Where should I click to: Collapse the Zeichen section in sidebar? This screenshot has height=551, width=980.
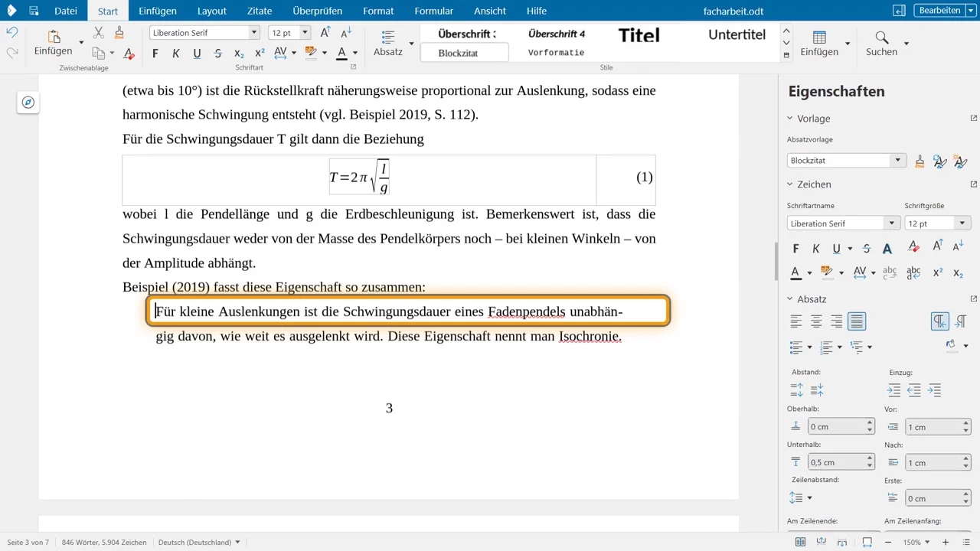point(790,184)
